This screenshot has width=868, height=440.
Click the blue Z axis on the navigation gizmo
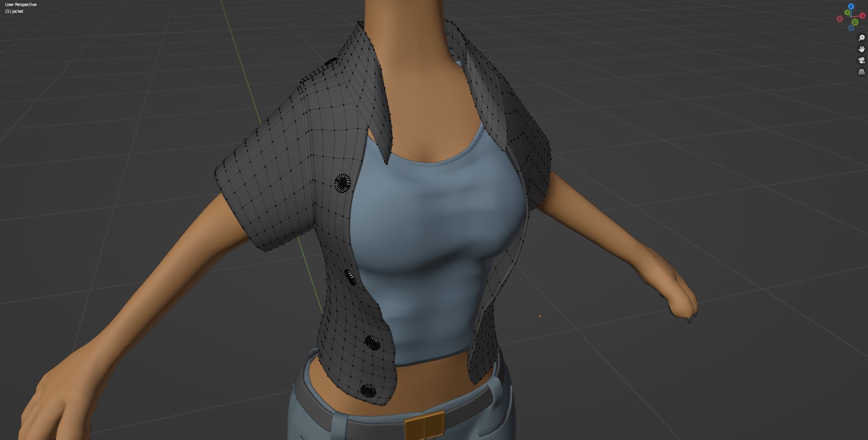tap(851, 6)
